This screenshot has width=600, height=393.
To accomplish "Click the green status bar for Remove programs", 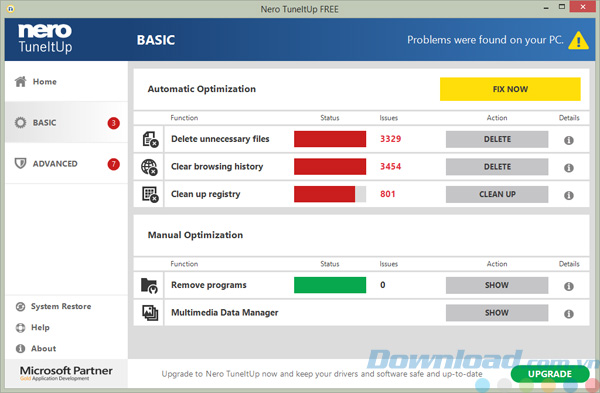I will click(330, 285).
